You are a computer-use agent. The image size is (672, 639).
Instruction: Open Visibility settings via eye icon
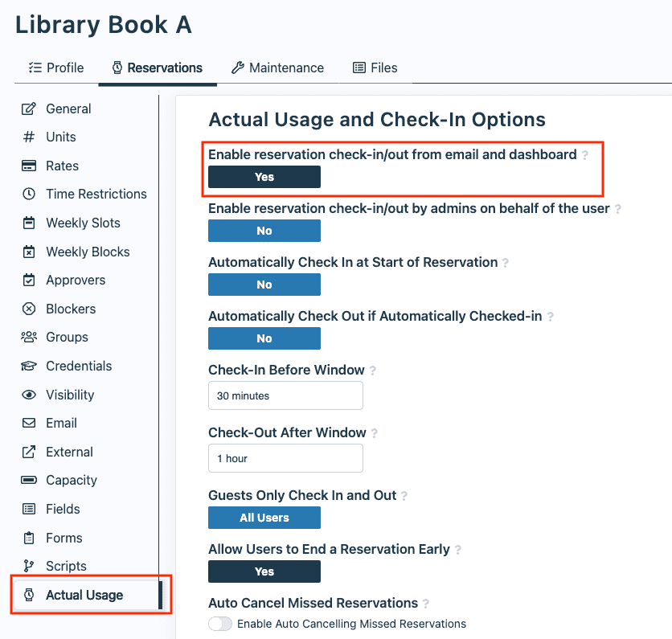29,395
